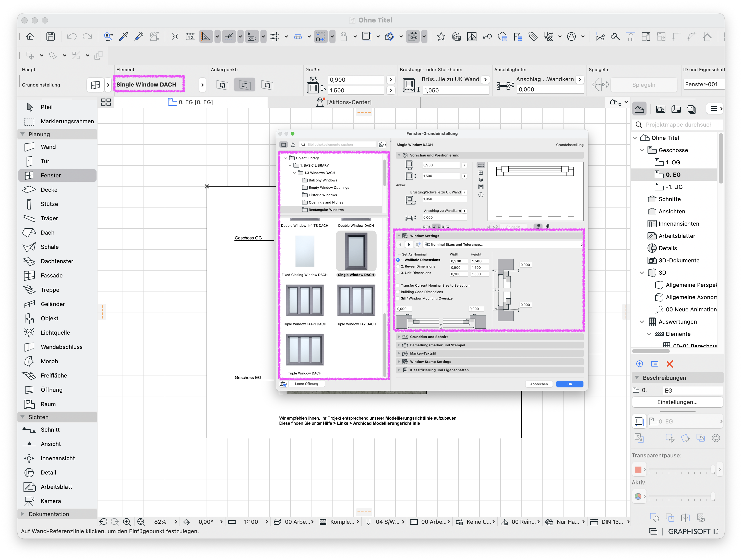Collapse the Window Settings panel
The height and width of the screenshot is (560, 742).
click(x=399, y=236)
